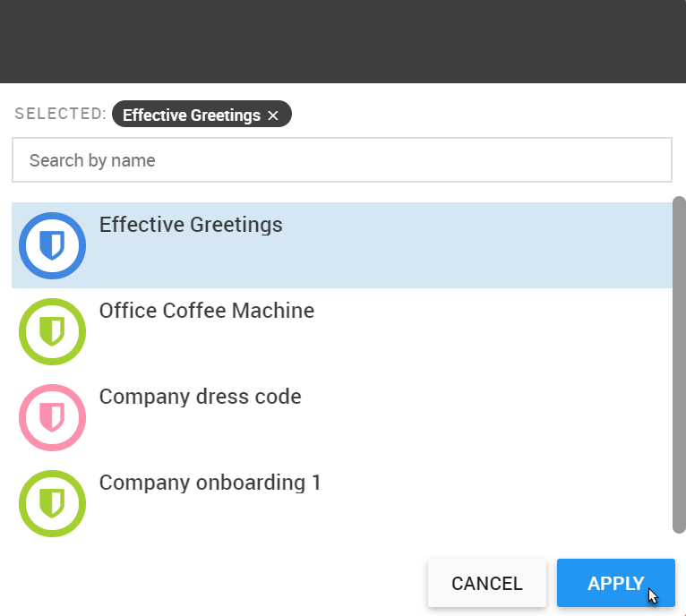Select the Effective Greetings chip in the Selected bar
The width and height of the screenshot is (686, 616).
tap(192, 115)
